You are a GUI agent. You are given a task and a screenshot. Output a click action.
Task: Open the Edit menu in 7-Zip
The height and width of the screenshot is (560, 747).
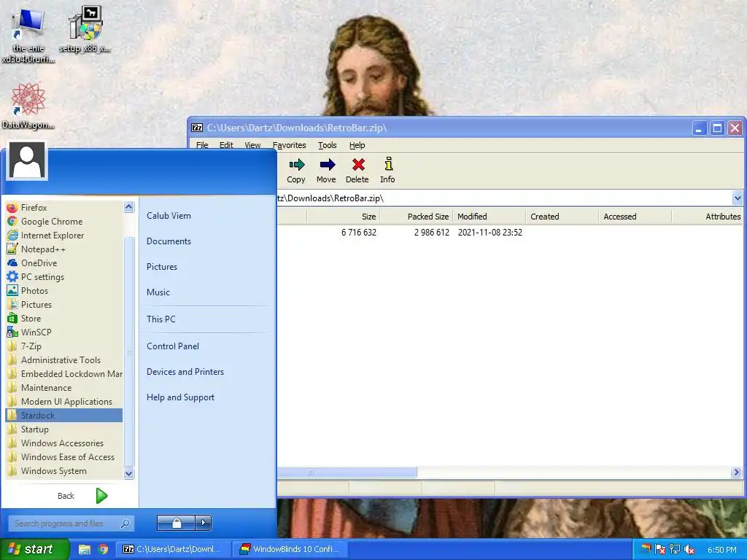[226, 145]
